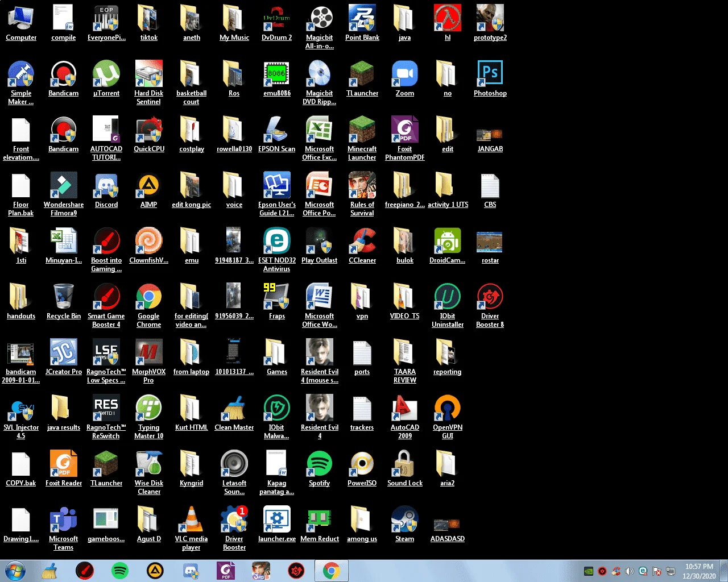Screen dimensions: 728x582
Task: Launch the prototype2 game shortcut
Action: tap(490, 23)
